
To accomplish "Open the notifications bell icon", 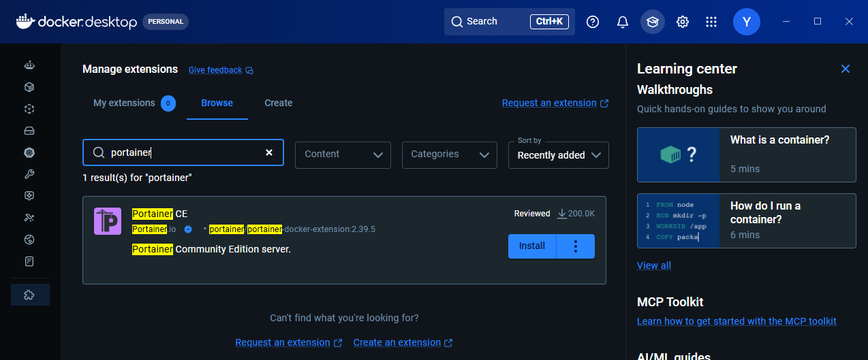I will point(623,22).
